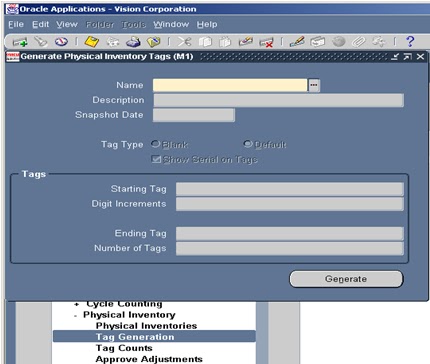Click the Name input field
Screen dimensions: 430x364
click(x=230, y=85)
